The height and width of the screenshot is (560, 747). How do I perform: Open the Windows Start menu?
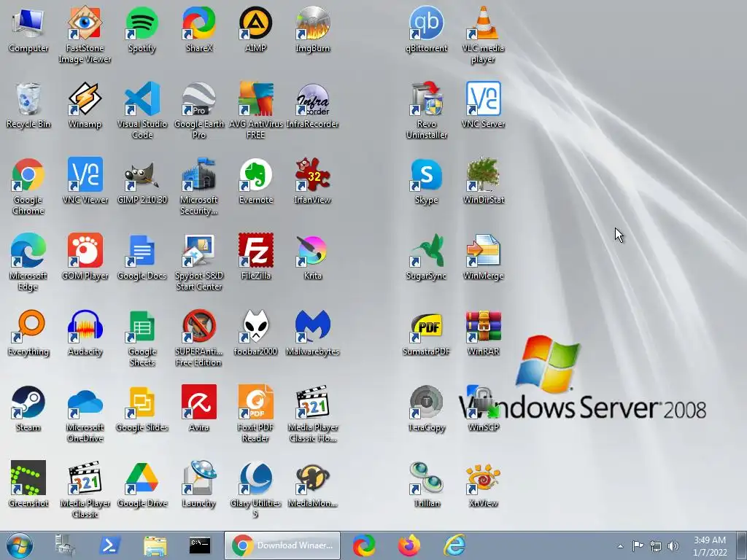pyautogui.click(x=19, y=545)
